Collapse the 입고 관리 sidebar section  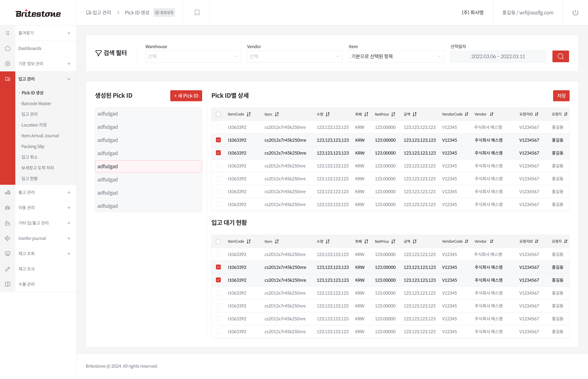tap(69, 79)
